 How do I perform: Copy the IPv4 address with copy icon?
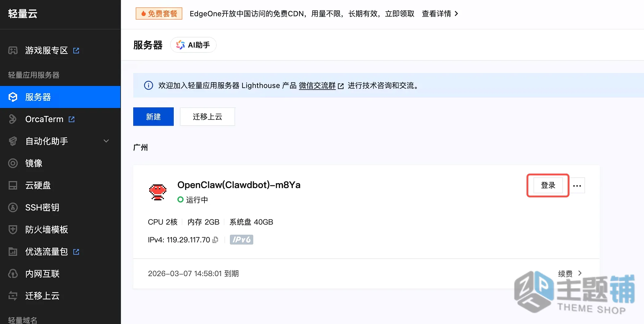(x=215, y=240)
